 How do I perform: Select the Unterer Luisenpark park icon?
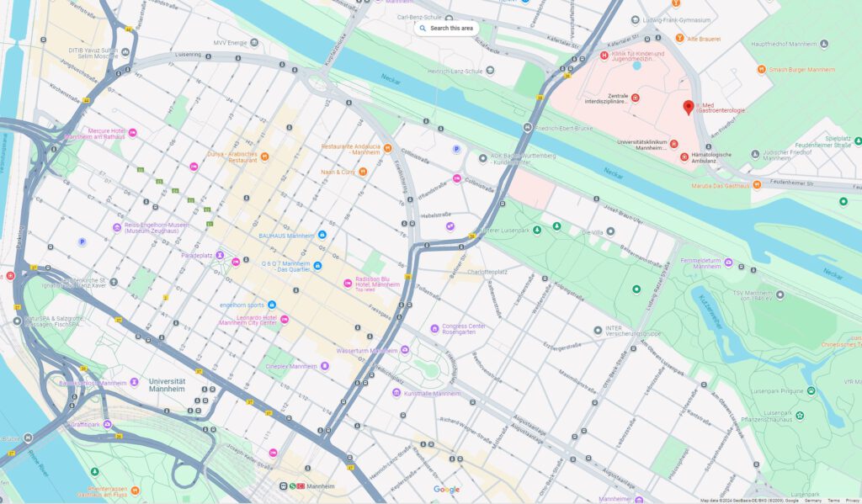click(x=537, y=230)
